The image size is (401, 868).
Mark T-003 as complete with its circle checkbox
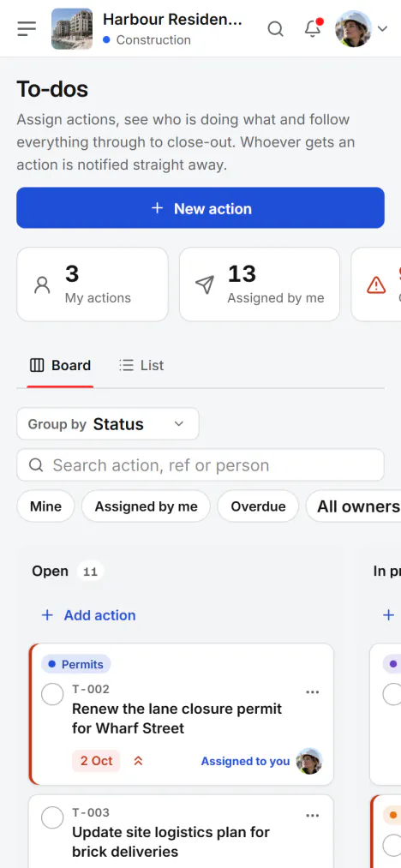52,817
